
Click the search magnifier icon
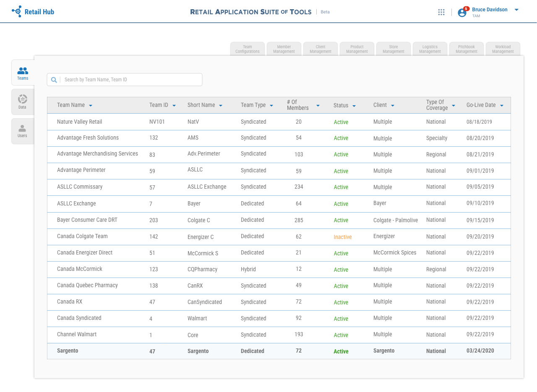54,80
